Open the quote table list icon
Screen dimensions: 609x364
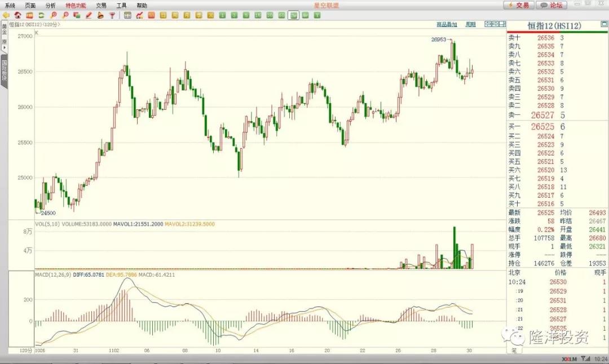coord(128,16)
